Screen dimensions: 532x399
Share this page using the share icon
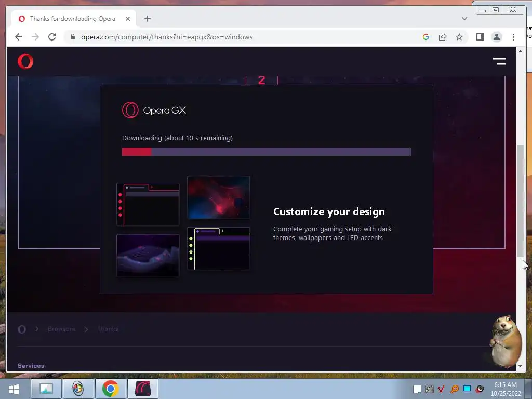[x=443, y=37]
